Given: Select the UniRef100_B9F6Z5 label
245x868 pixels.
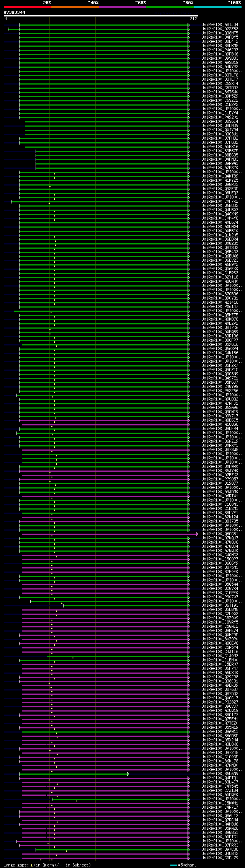Looking at the screenshot, I should click(x=220, y=151).
